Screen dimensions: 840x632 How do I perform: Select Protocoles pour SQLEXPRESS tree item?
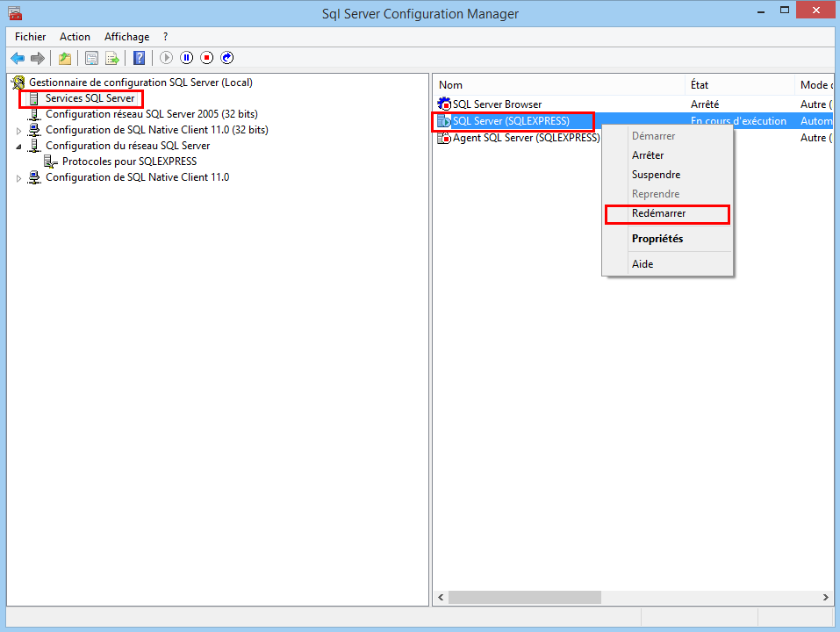pyautogui.click(x=129, y=162)
